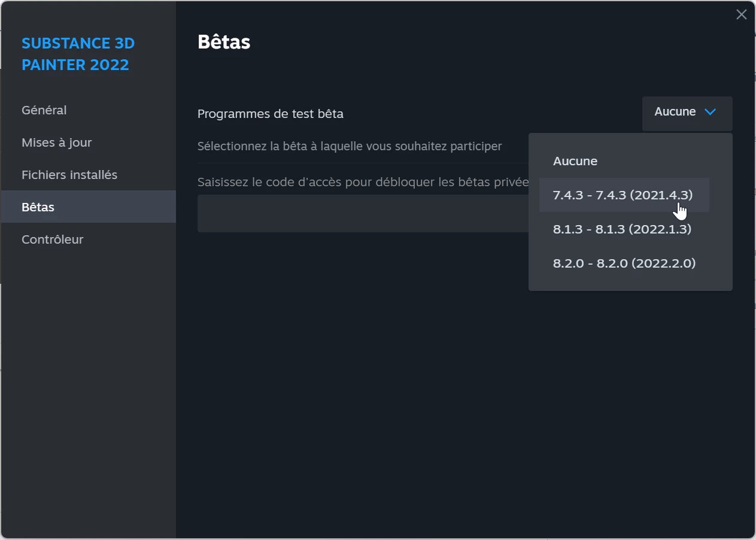Close the properties window with X
The width and height of the screenshot is (756, 540).
(741, 15)
